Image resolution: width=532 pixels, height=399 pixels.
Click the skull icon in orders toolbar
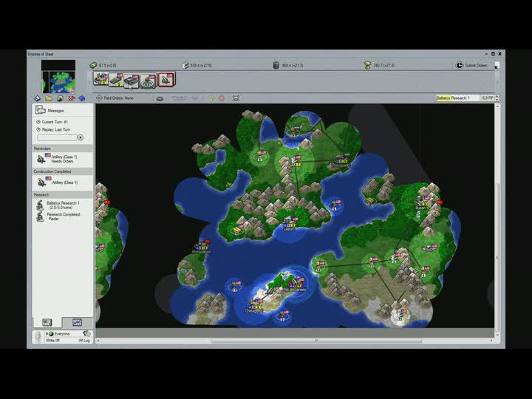pyautogui.click(x=236, y=98)
